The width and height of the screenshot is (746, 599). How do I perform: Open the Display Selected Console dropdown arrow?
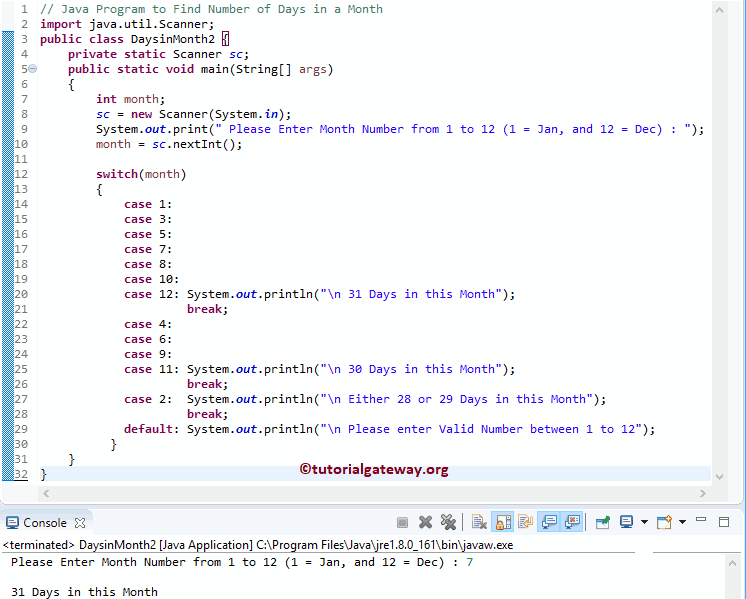pyautogui.click(x=643, y=522)
